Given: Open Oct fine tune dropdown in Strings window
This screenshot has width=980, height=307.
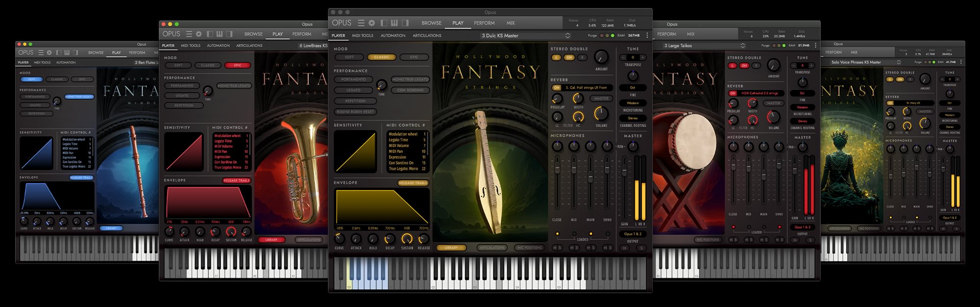Looking at the screenshot, I should [x=633, y=88].
